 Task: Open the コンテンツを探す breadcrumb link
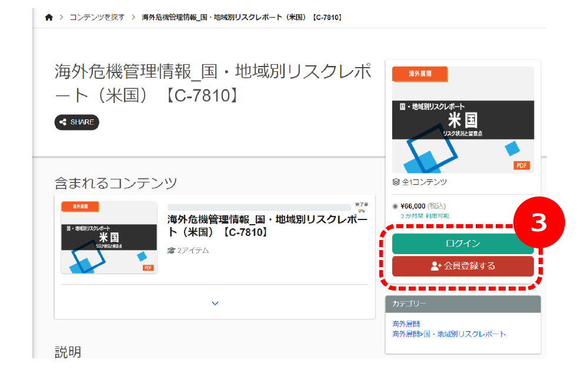(97, 17)
